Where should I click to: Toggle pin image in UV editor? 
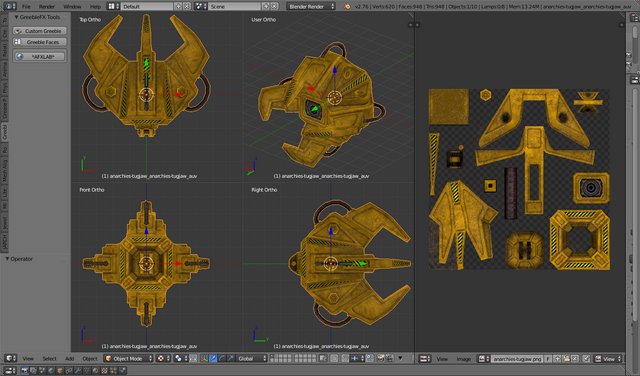pyautogui.click(x=586, y=359)
